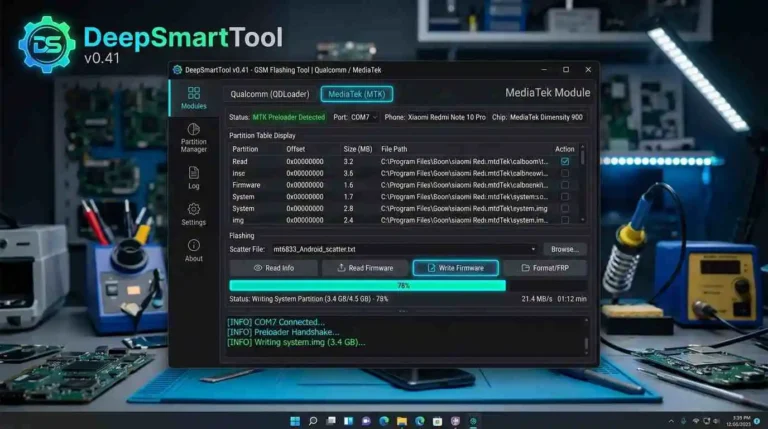Open the purple shield app on the taskbar
This screenshot has height=429, width=768.
[456, 421]
